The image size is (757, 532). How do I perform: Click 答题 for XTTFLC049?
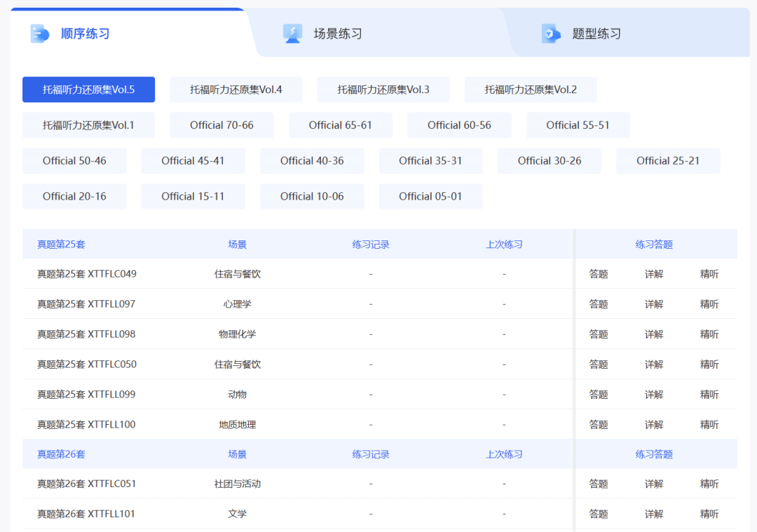click(599, 274)
